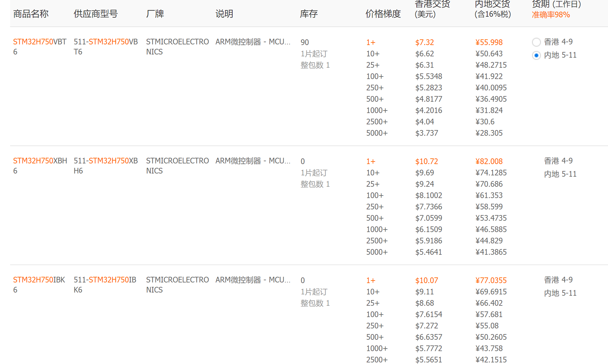Click the $7.32 Hong Kong price
Screen dimensions: 608x364
point(425,42)
